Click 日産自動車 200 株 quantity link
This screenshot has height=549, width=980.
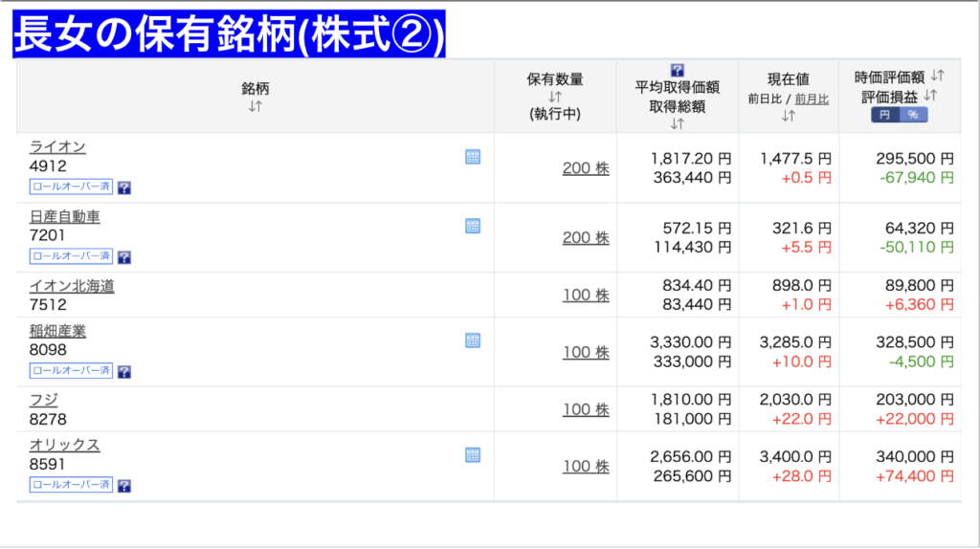(x=586, y=237)
